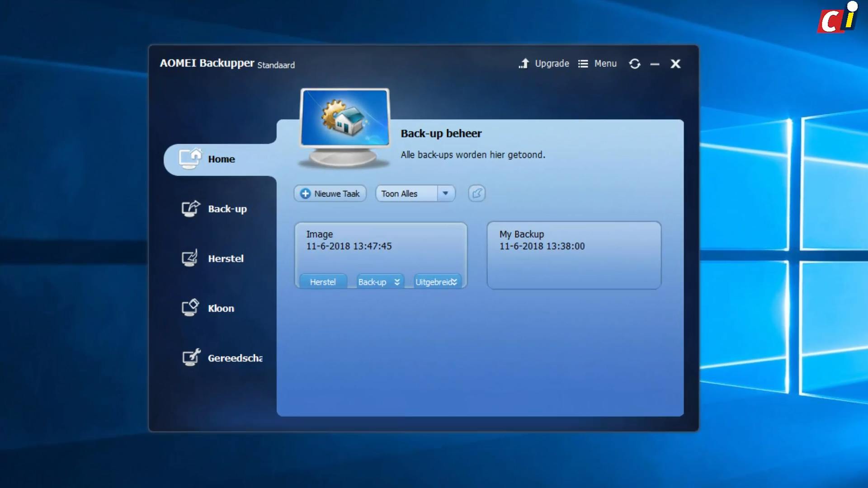Click the Gereedschap sidebar tools icon

(191, 357)
